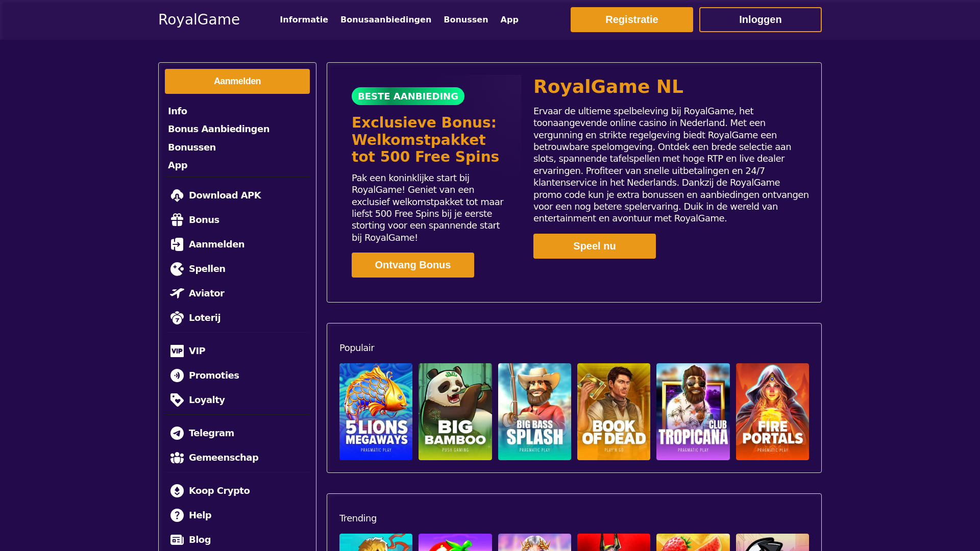Click the Aanmelden sign-in arrow icon
The width and height of the screenshot is (980, 551).
coord(177,244)
